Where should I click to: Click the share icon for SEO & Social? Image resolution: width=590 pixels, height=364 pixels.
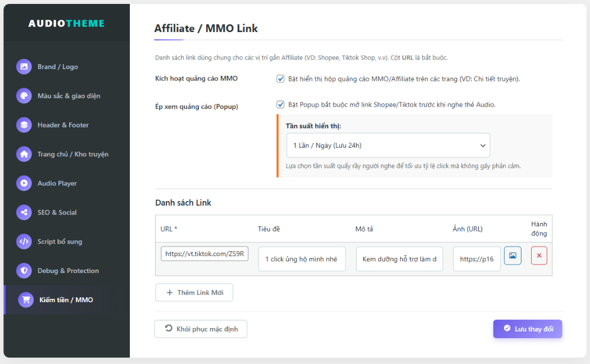24,212
